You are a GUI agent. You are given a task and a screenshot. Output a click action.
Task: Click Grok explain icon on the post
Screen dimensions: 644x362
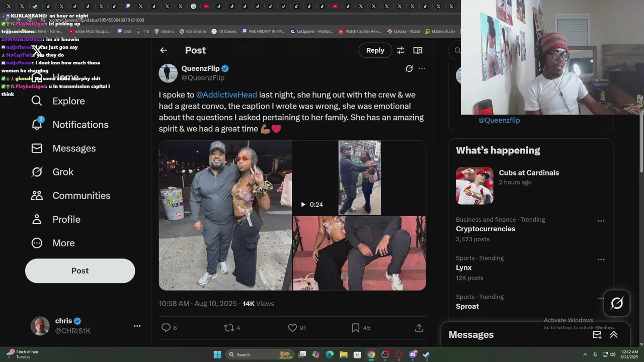409,68
